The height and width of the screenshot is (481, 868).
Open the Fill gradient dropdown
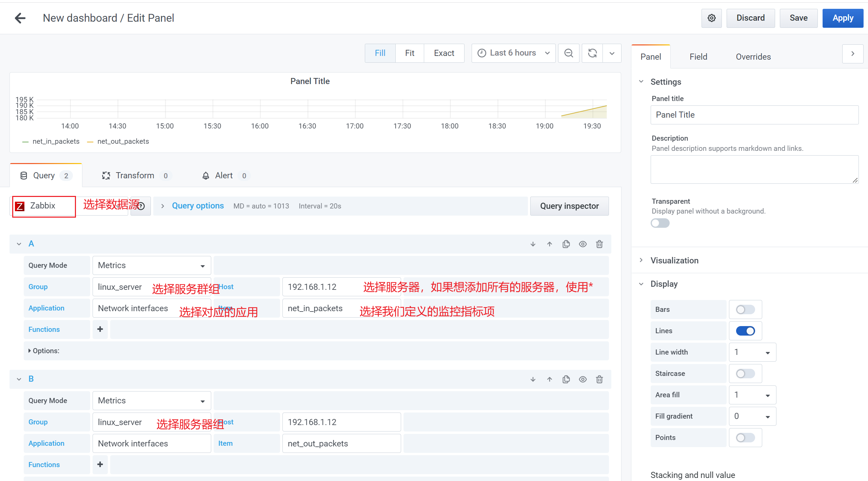click(752, 416)
